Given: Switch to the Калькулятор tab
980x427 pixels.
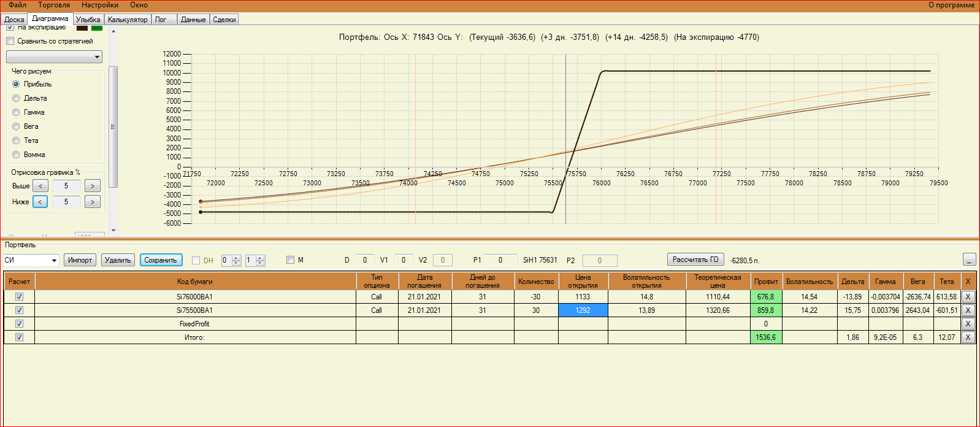Looking at the screenshot, I should click(x=128, y=20).
